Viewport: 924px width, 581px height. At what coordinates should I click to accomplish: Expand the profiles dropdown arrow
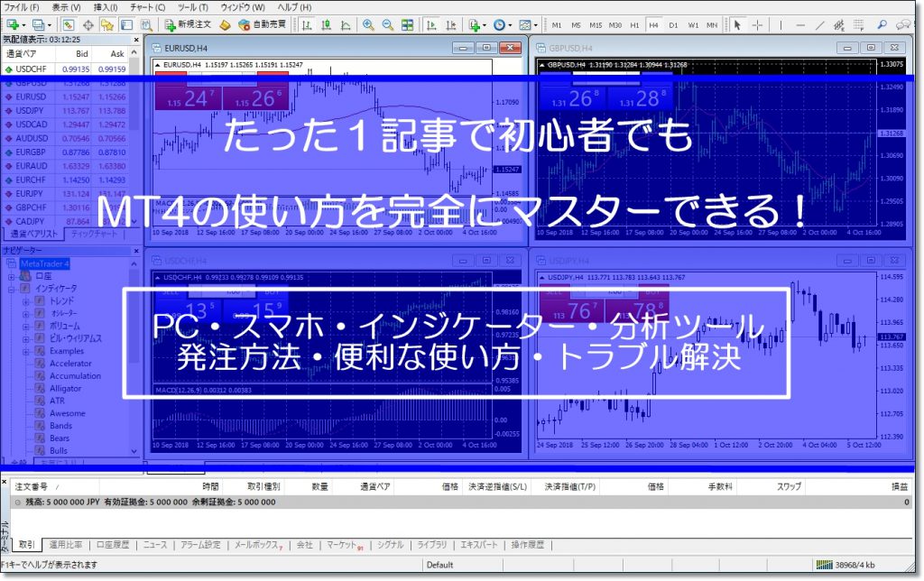tap(49, 26)
